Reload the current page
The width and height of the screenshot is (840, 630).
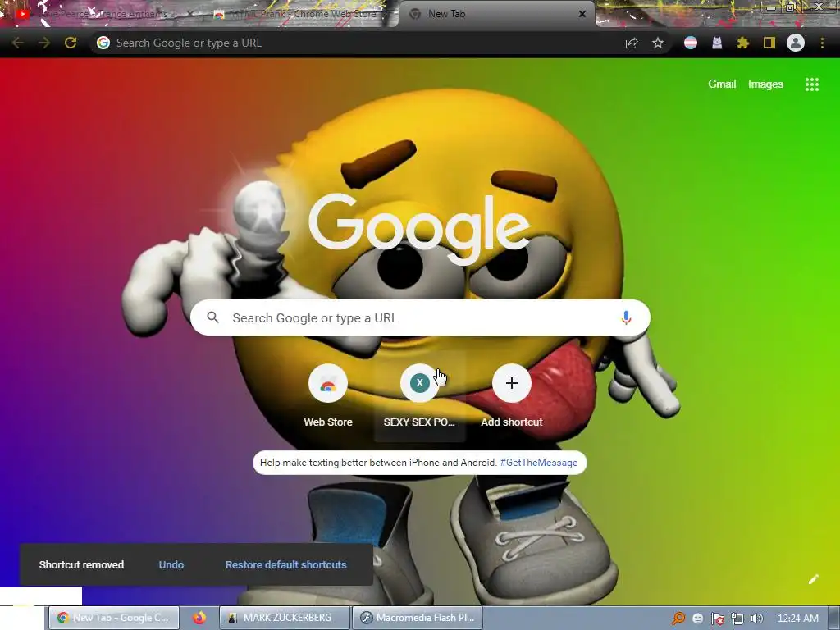(71, 43)
